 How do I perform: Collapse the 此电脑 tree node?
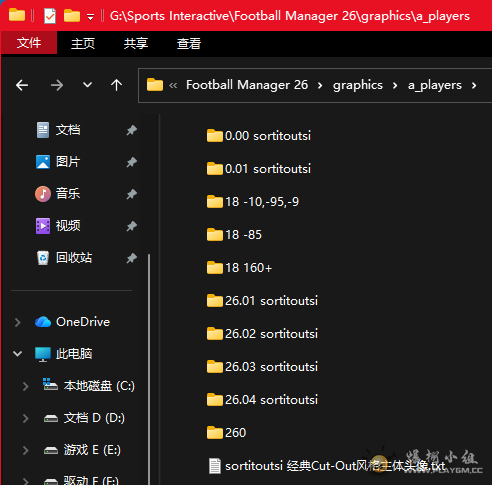pyautogui.click(x=18, y=354)
